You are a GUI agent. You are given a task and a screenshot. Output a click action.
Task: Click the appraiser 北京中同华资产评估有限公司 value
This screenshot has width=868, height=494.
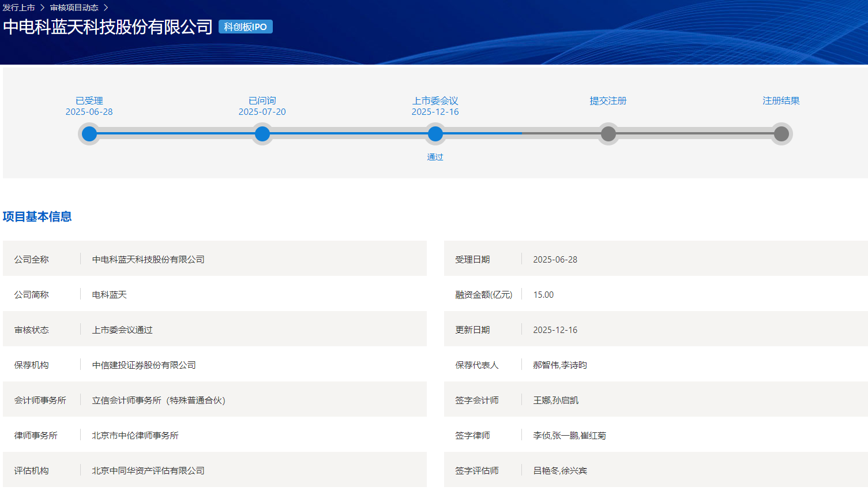pos(148,470)
